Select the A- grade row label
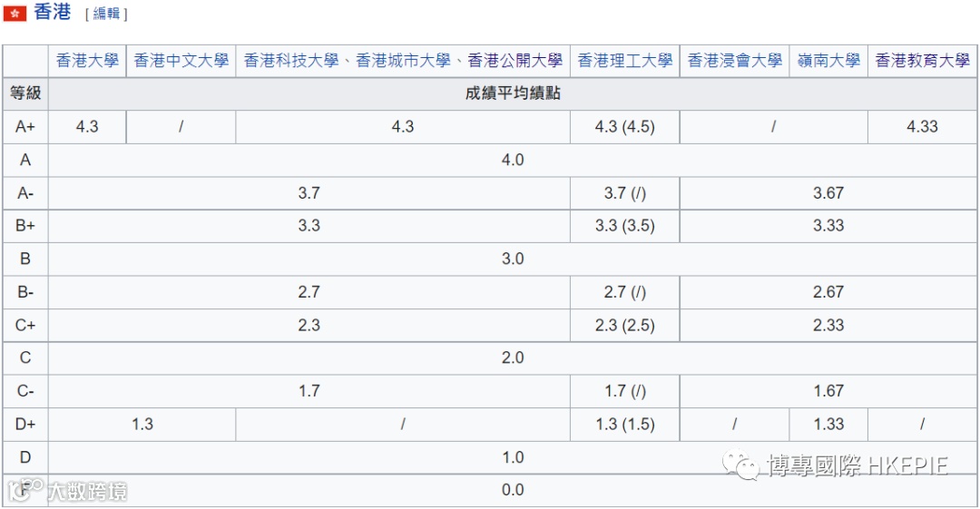The width and height of the screenshot is (980, 509). point(25,193)
